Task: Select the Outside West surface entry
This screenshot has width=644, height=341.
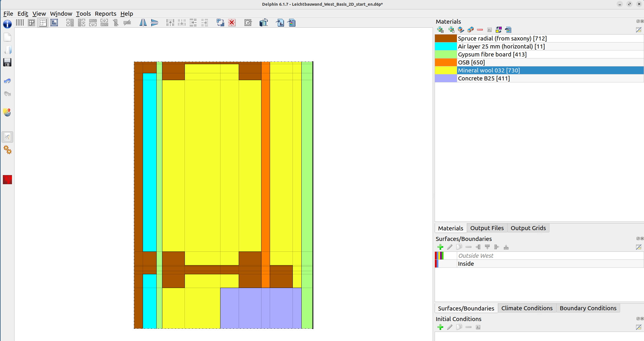Action: 539,256
